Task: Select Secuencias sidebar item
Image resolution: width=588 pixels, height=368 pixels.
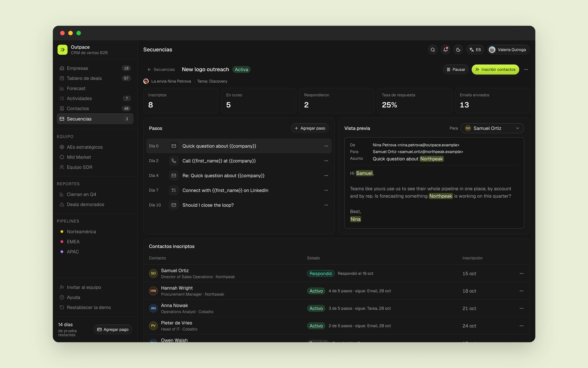Action: 95,119
